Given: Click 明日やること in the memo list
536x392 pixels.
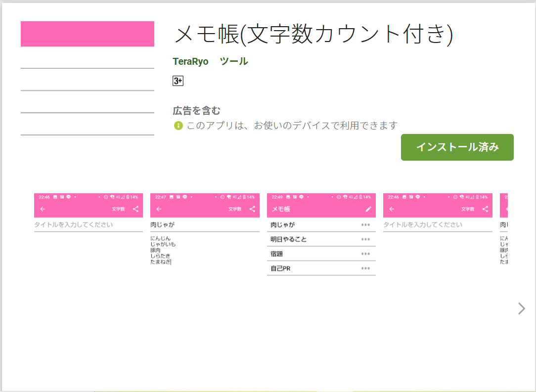Looking at the screenshot, I should [288, 240].
